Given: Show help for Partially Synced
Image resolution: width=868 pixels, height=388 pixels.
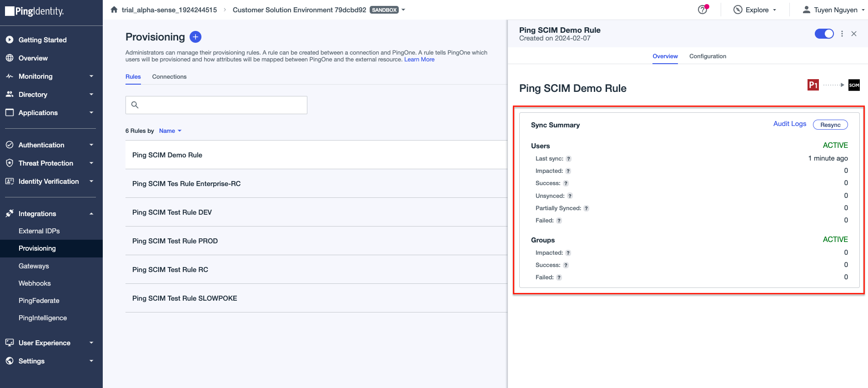Looking at the screenshot, I should tap(586, 208).
